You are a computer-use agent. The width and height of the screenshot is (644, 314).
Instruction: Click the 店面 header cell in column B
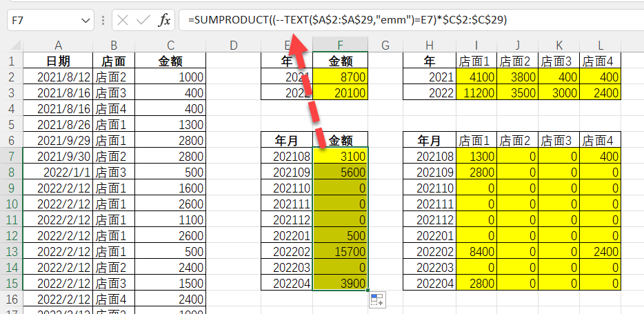[x=114, y=61]
